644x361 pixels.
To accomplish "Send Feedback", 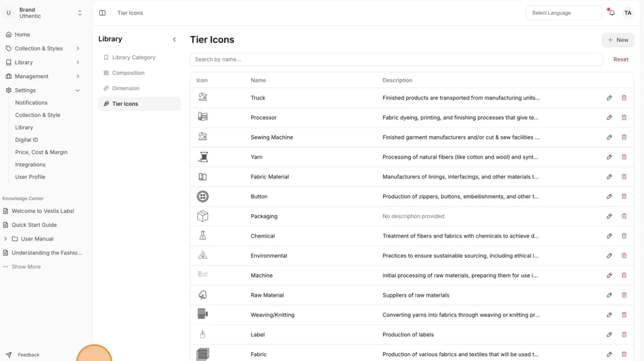I will tap(23, 355).
